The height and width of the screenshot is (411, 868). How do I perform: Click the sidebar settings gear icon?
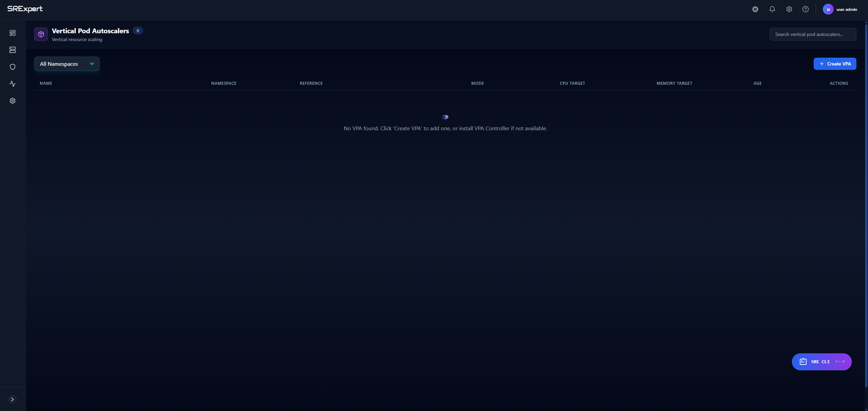coord(13,101)
